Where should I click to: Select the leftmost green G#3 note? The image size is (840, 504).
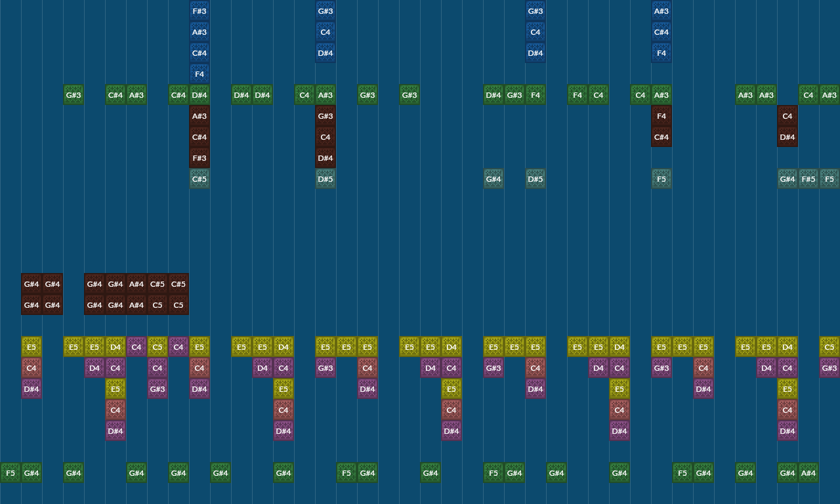[73, 95]
